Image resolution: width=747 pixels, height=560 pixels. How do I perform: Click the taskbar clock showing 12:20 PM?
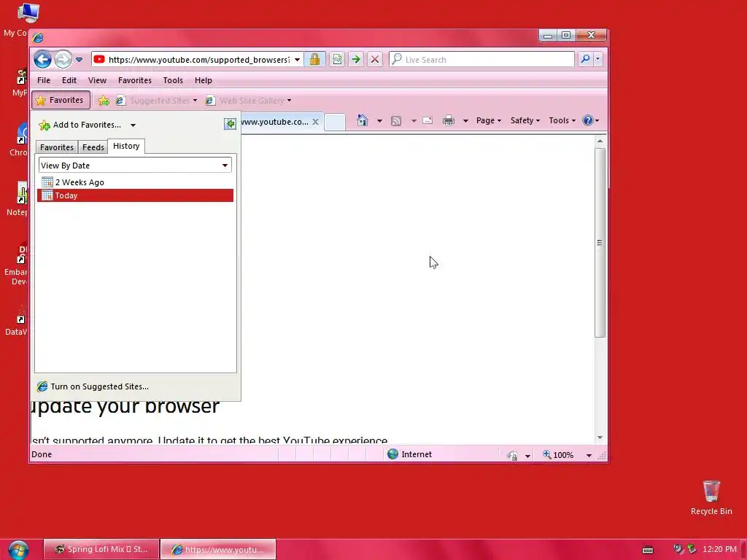point(719,549)
